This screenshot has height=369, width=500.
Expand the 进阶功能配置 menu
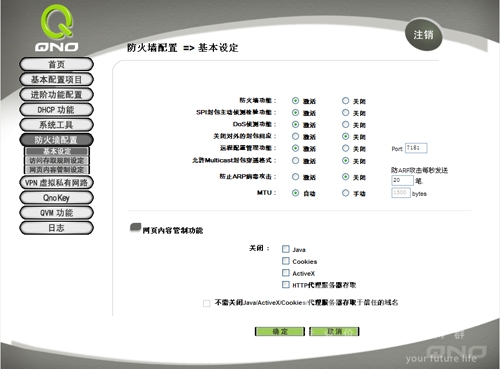click(x=56, y=94)
